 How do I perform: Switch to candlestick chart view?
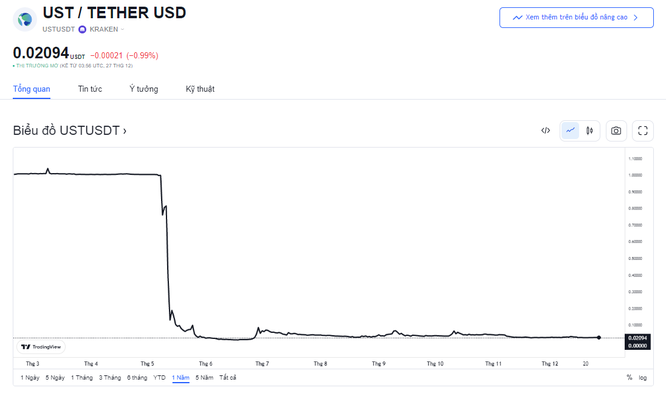coord(590,130)
